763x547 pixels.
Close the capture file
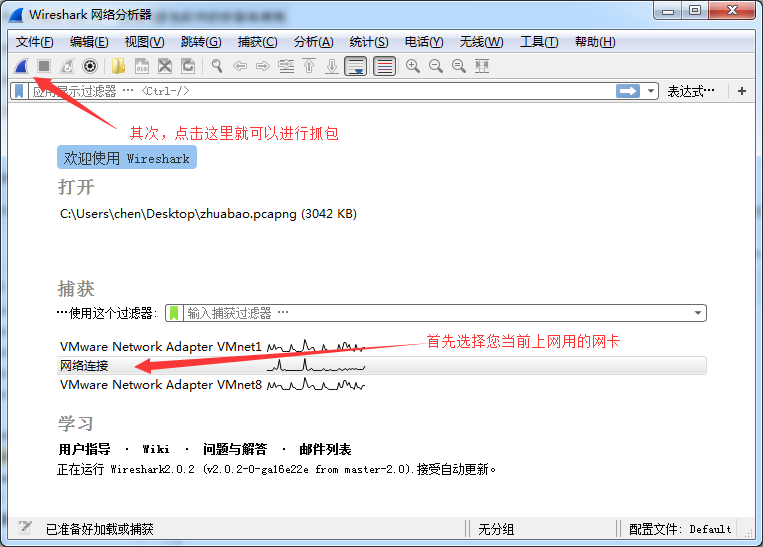click(165, 66)
